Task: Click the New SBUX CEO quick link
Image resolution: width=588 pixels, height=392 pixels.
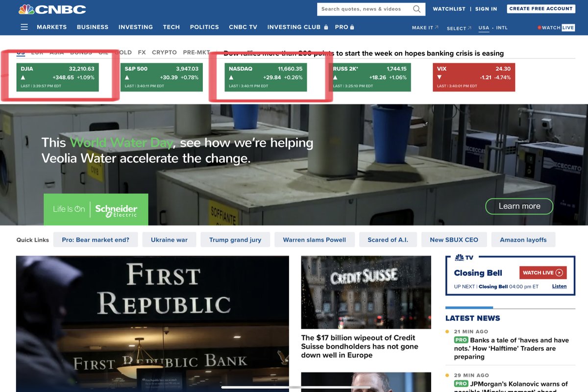Action: tap(454, 240)
